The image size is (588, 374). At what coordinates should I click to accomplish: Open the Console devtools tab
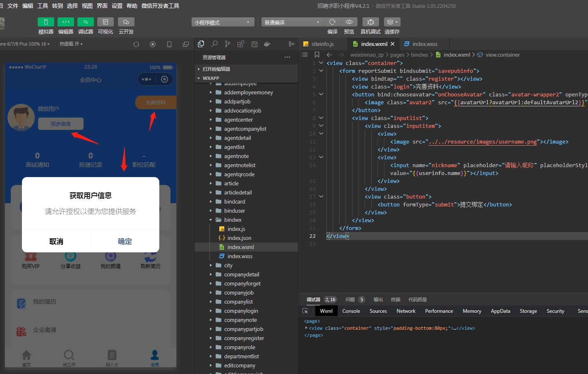[351, 311]
